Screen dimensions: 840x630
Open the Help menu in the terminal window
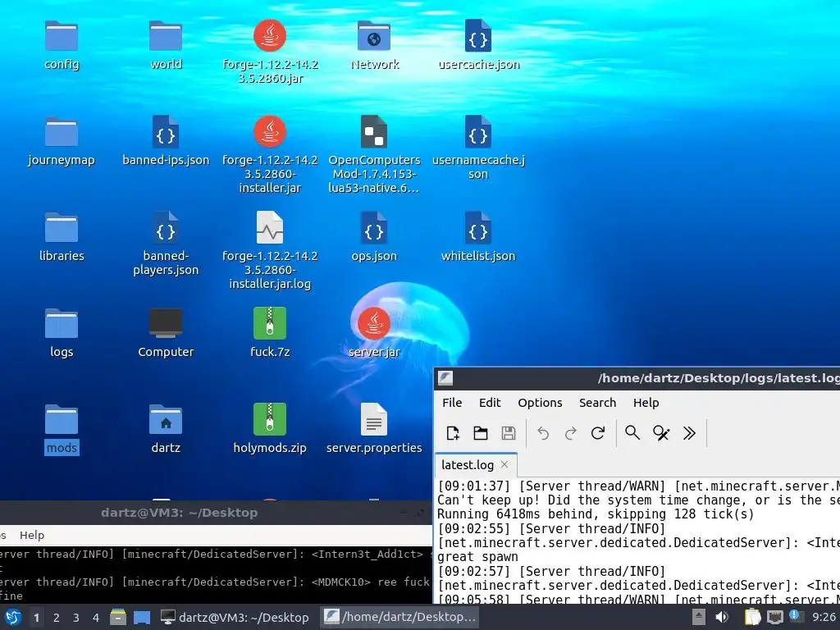point(32,535)
